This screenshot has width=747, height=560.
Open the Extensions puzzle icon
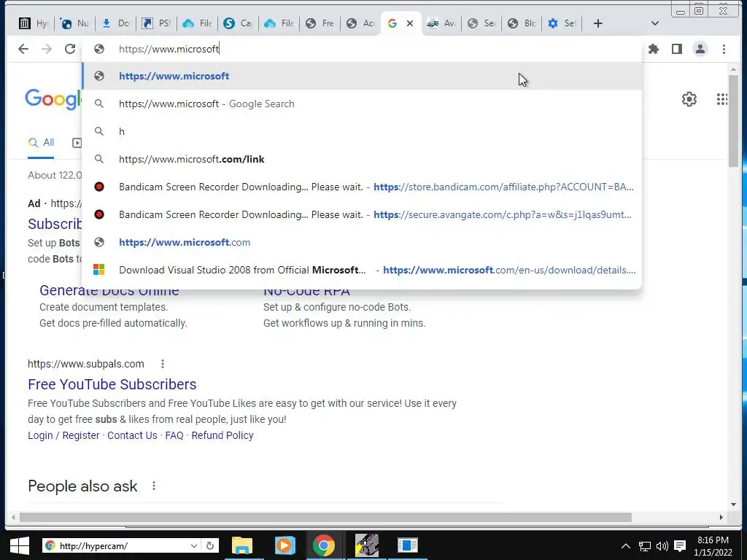click(654, 49)
